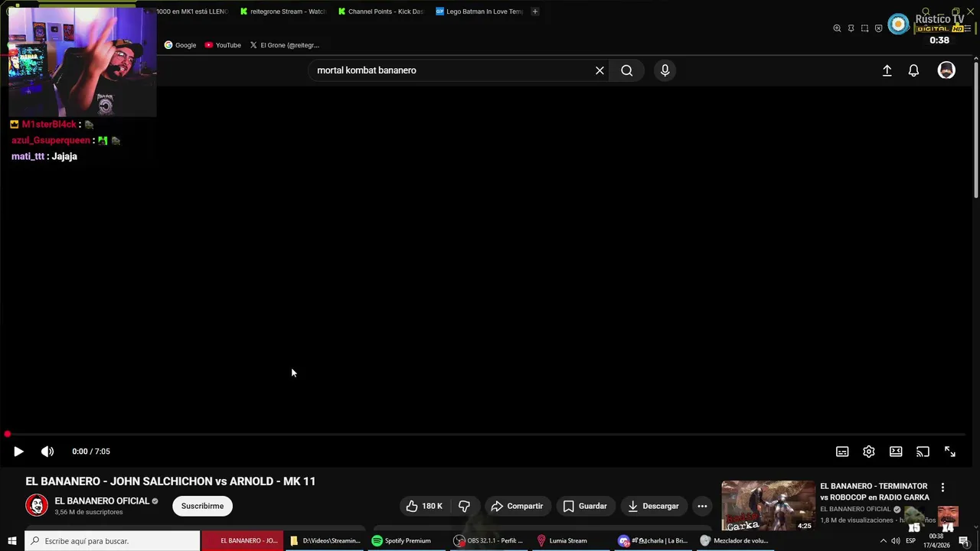Download video using Descargar button
The image size is (980, 551).
[x=653, y=506]
